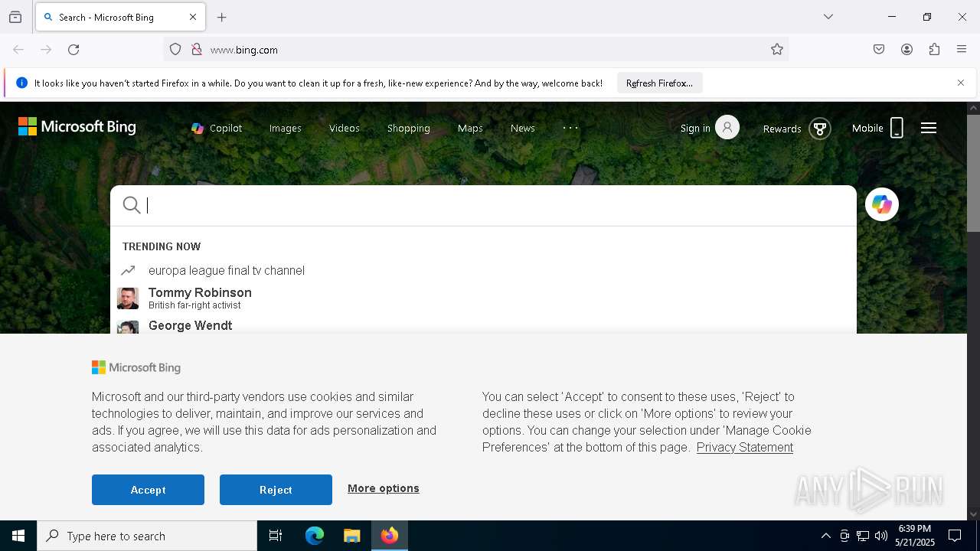This screenshot has height=551, width=980.
Task: Open the Firefox application menu
Action: coord(962,50)
